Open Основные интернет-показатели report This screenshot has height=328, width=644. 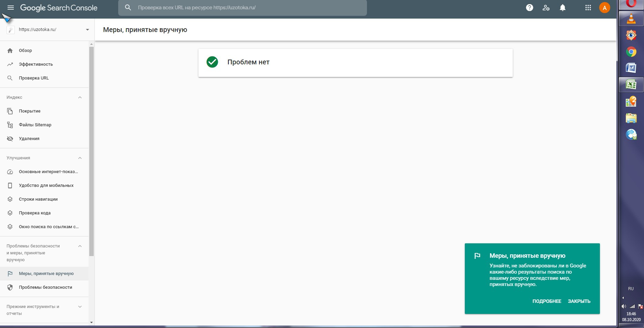44,172
